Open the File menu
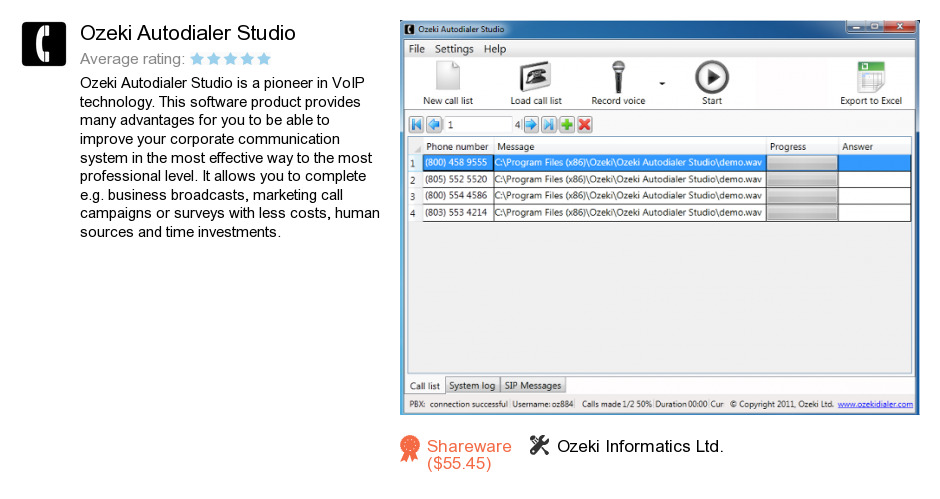Image resolution: width=940 pixels, height=499 pixels. click(417, 49)
